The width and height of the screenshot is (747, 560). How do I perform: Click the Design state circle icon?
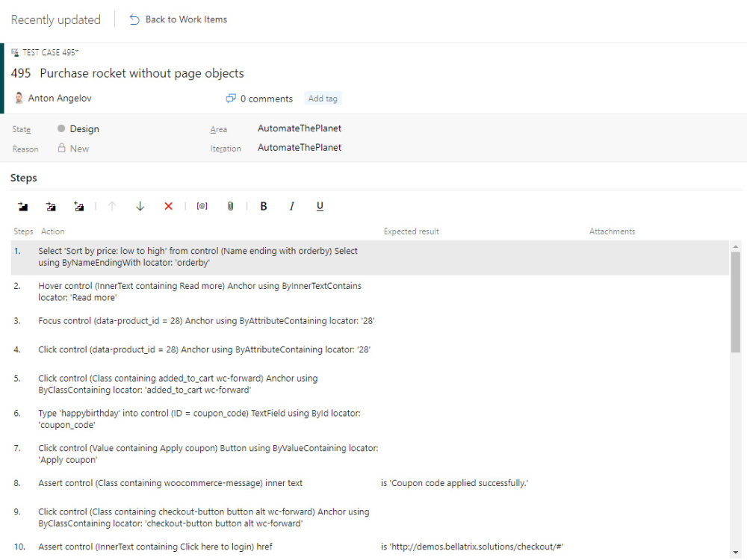click(61, 128)
